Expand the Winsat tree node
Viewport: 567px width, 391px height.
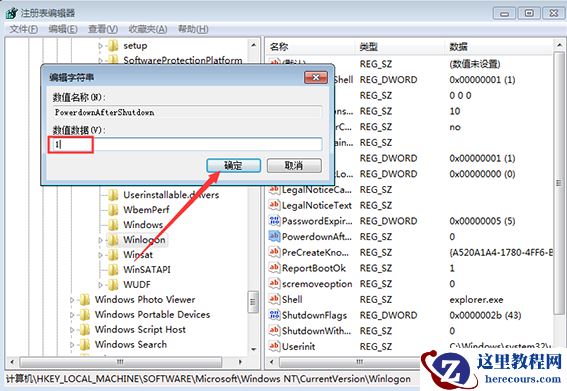click(x=101, y=255)
